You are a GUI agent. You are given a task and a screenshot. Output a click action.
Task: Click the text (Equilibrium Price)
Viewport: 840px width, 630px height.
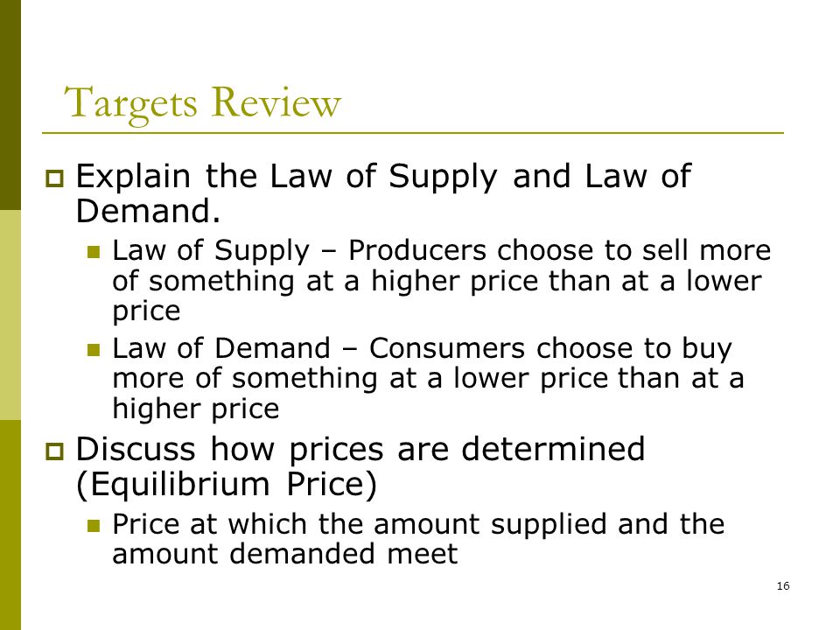coord(227,485)
